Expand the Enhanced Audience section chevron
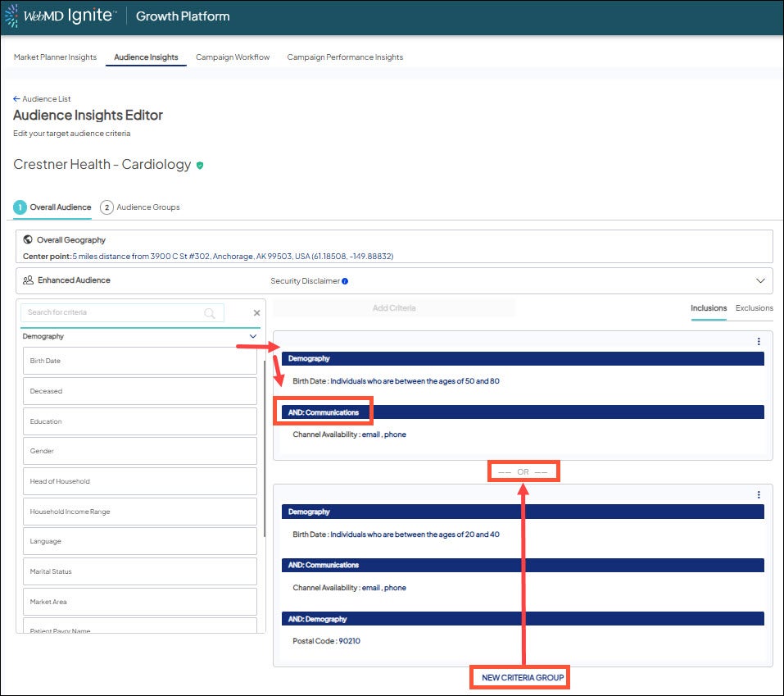The image size is (784, 696). click(760, 280)
